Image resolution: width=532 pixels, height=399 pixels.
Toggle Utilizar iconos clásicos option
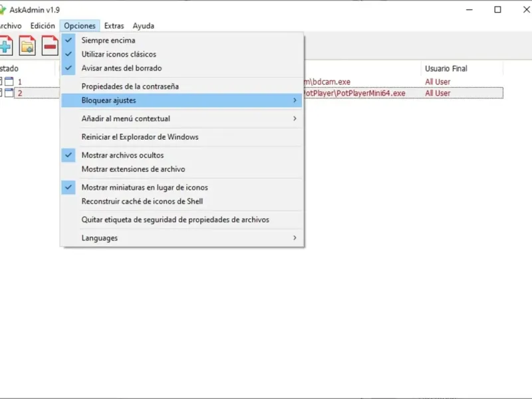click(182, 54)
